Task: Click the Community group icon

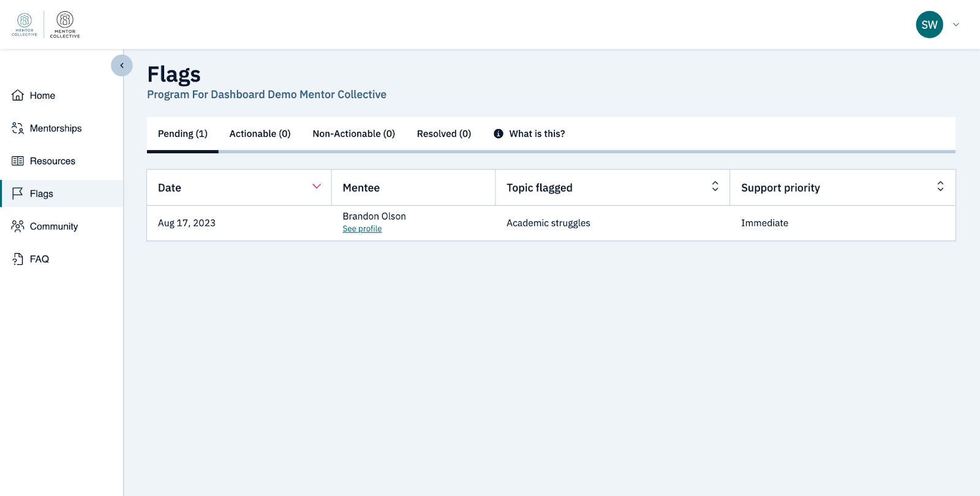Action: pos(18,226)
